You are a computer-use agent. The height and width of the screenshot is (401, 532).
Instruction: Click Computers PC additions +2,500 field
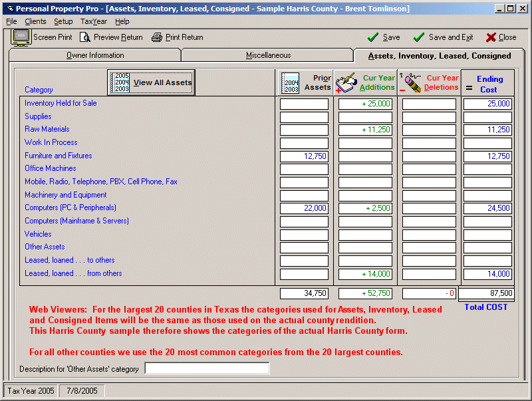[365, 208]
